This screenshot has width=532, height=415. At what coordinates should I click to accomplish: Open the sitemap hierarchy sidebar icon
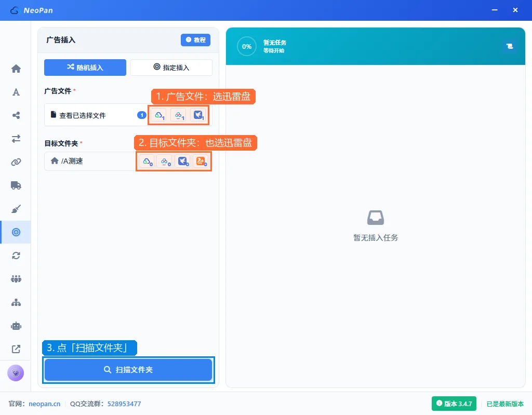tap(16, 302)
